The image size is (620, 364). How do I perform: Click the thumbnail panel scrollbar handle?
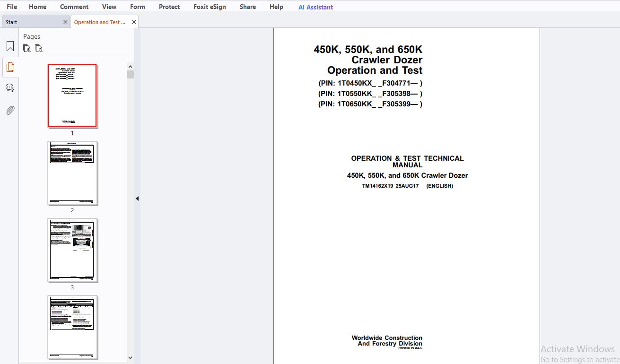point(130,74)
